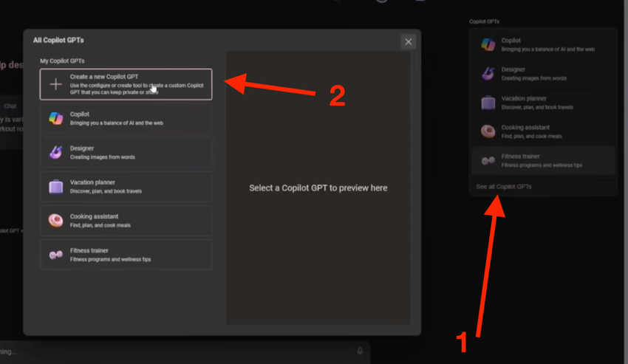Click the Designer paintbrush icon in the dialog list

[56, 152]
